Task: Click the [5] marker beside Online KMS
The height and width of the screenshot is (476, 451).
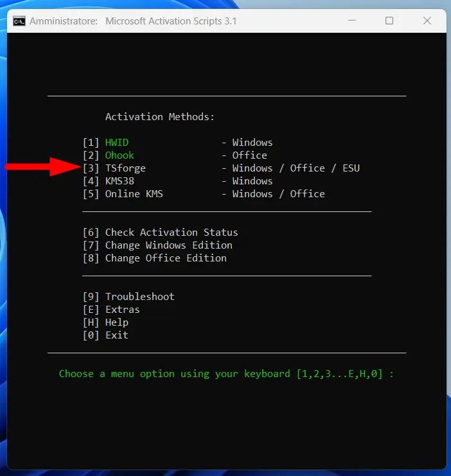Action: pyautogui.click(x=91, y=194)
